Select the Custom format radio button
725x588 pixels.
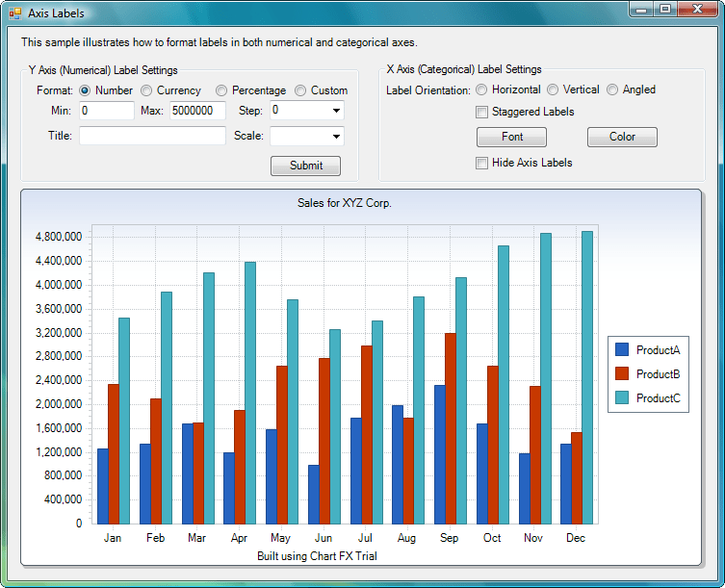(300, 90)
